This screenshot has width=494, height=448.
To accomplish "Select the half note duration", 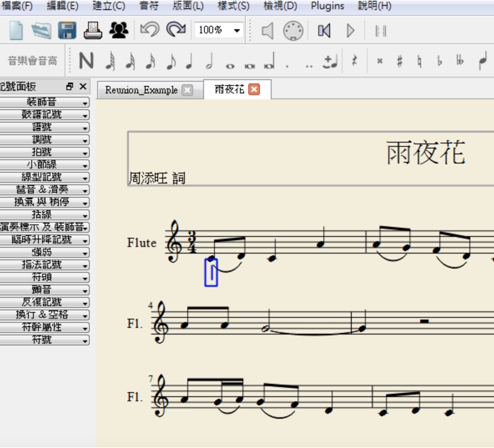I will coord(209,61).
